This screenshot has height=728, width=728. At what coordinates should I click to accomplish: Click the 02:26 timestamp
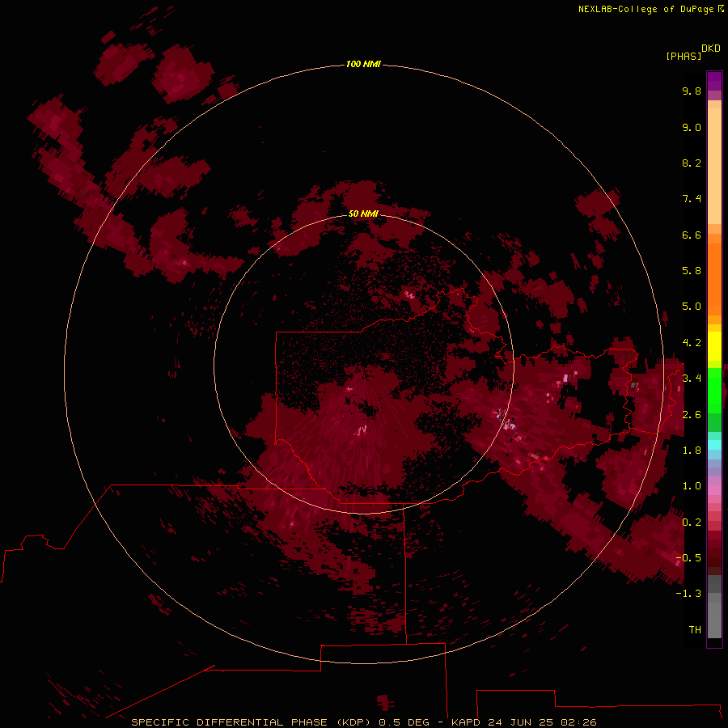click(x=578, y=722)
